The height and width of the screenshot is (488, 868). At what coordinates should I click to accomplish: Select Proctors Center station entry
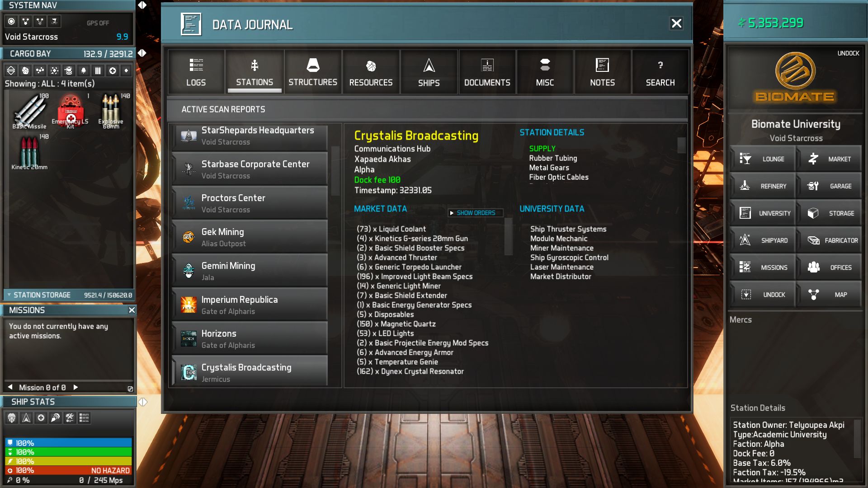[x=250, y=203]
